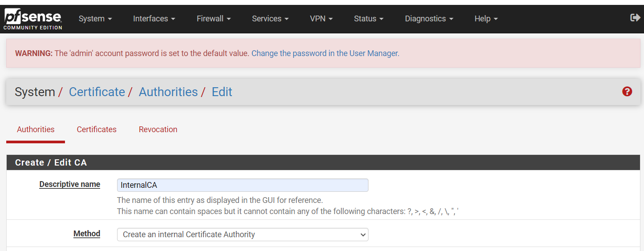Follow the Change the password in User Manager link
This screenshot has width=644, height=251.
point(325,53)
